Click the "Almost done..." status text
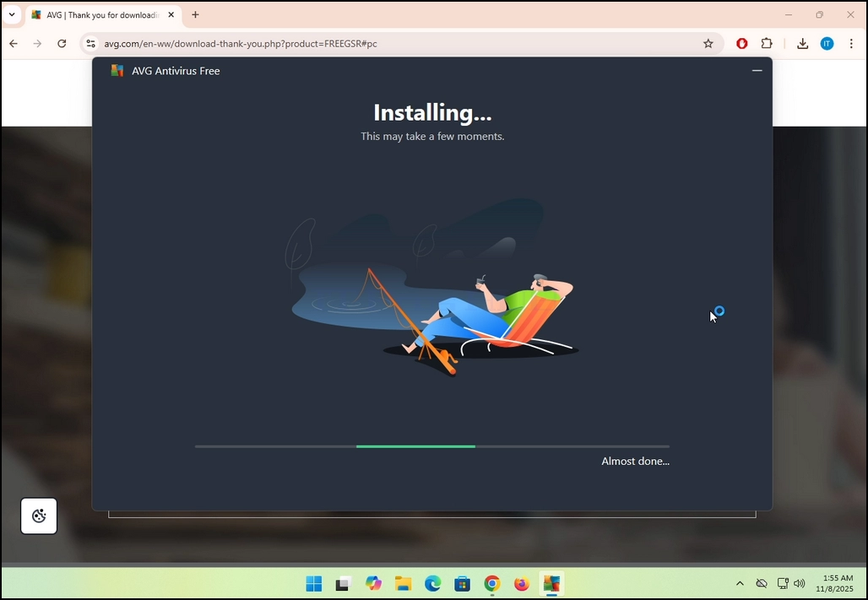Image resolution: width=868 pixels, height=600 pixels. 636,461
